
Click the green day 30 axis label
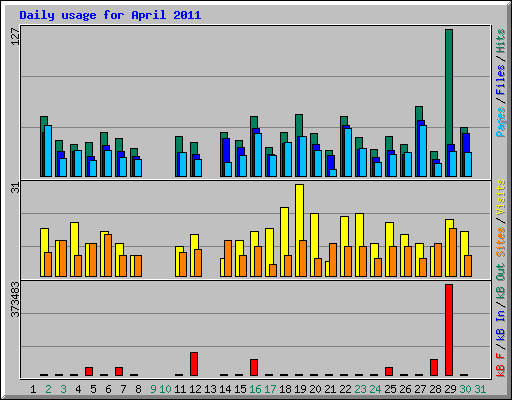click(x=465, y=389)
